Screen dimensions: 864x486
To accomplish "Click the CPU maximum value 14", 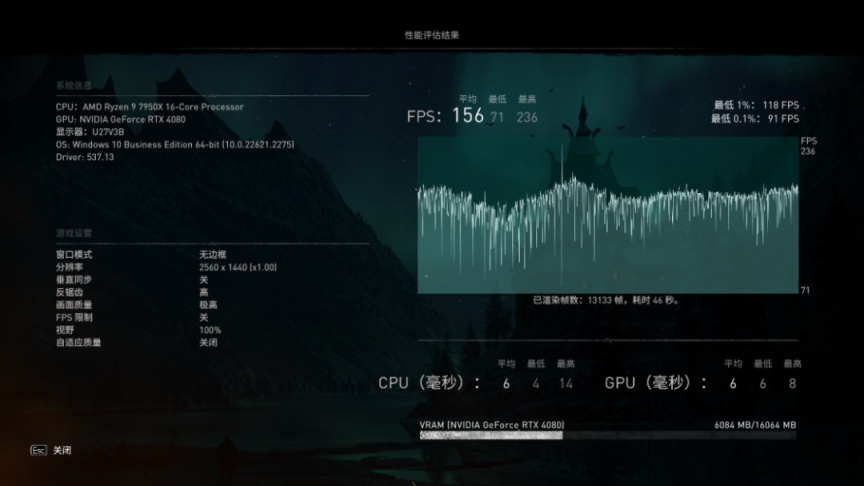I will (x=566, y=384).
